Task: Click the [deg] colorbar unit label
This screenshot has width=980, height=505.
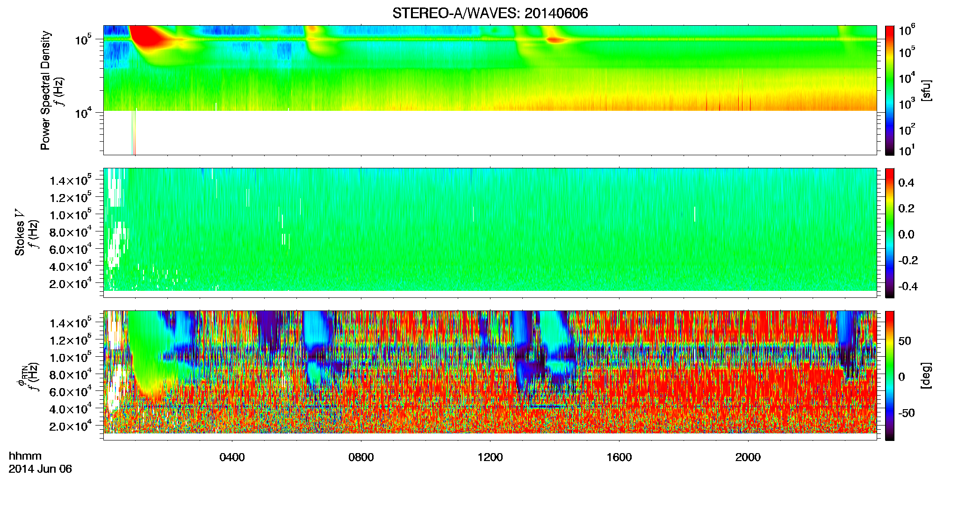Action: point(926,375)
